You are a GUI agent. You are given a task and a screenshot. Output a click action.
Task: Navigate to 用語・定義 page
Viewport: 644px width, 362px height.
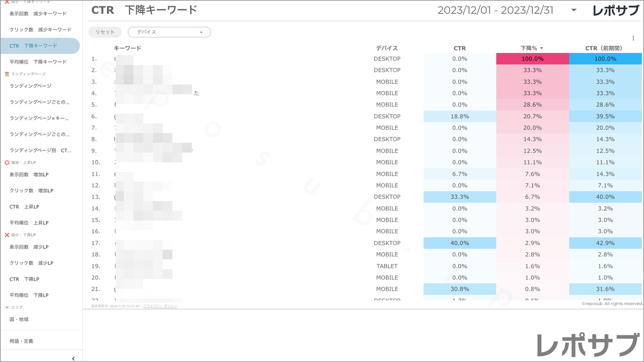click(x=21, y=341)
